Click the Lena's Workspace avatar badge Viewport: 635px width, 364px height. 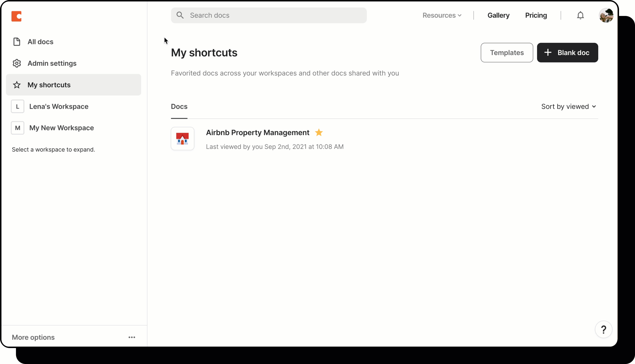[17, 106]
